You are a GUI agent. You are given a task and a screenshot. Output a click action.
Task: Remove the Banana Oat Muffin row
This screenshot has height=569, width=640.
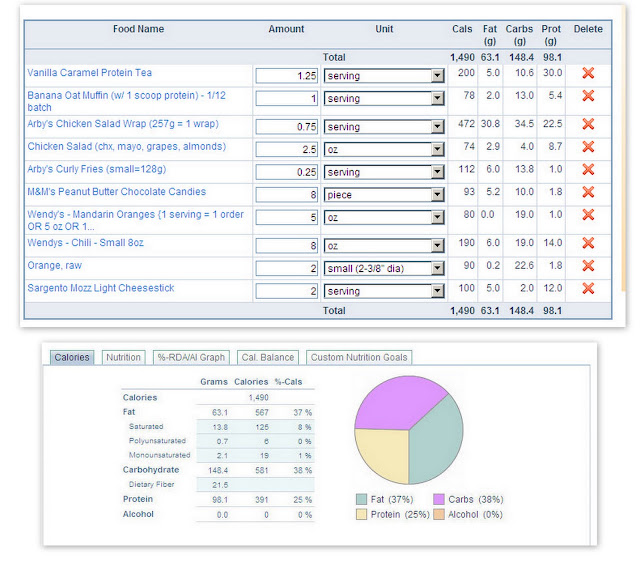588,96
